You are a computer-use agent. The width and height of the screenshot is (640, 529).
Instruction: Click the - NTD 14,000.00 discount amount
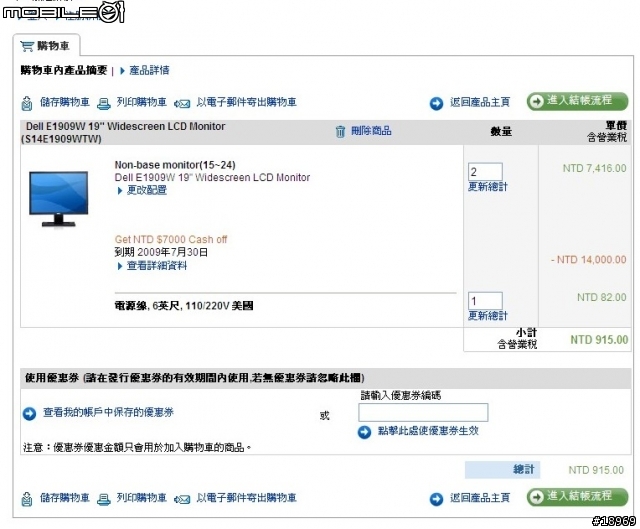(588, 260)
